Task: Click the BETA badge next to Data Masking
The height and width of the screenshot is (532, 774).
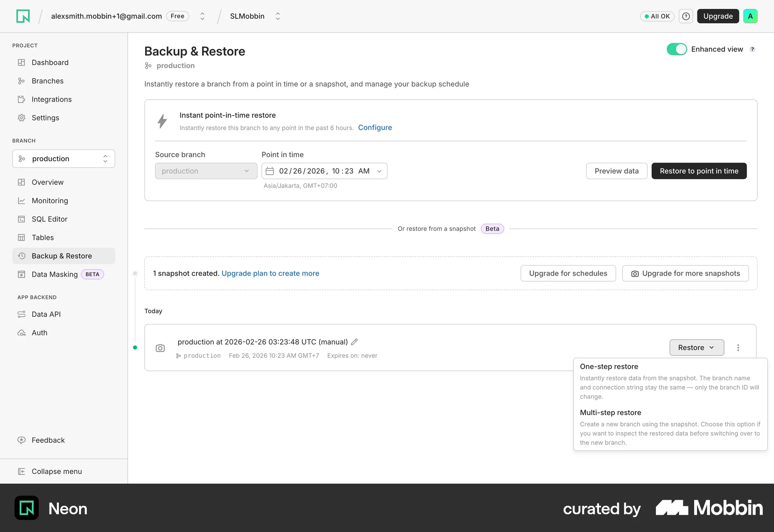Action: pos(92,274)
